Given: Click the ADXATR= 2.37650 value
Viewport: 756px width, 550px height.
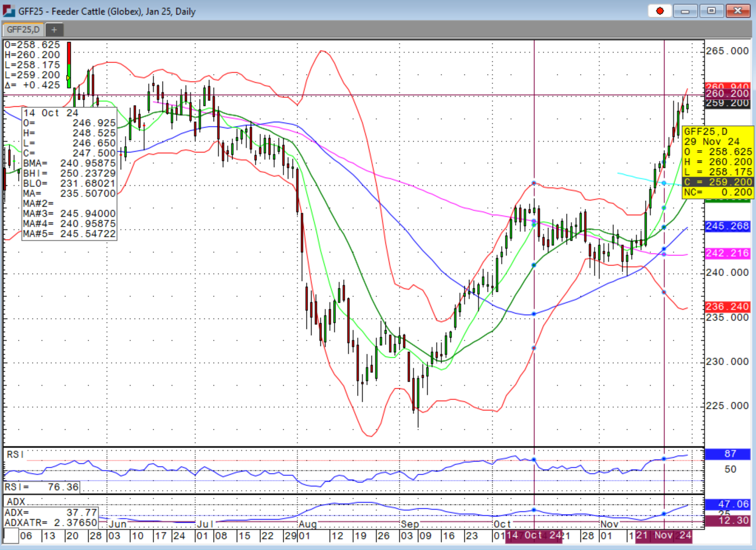Looking at the screenshot, I should click(51, 523).
